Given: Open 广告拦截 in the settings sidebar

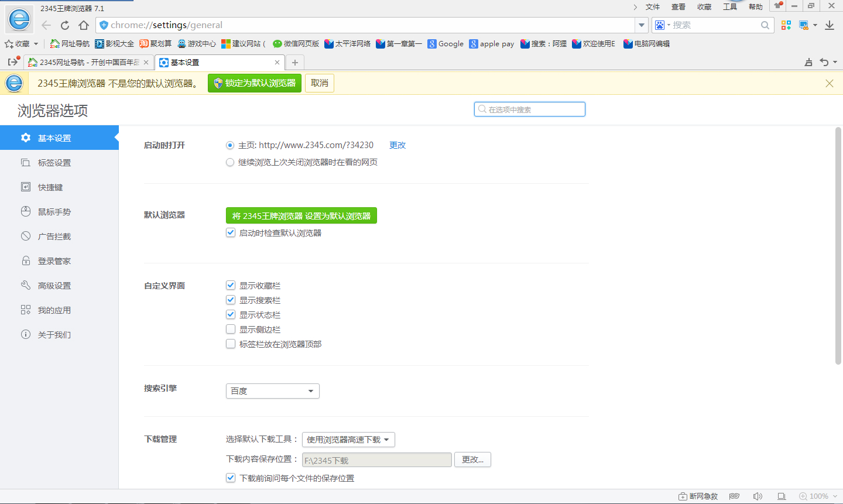Looking at the screenshot, I should click(59, 236).
